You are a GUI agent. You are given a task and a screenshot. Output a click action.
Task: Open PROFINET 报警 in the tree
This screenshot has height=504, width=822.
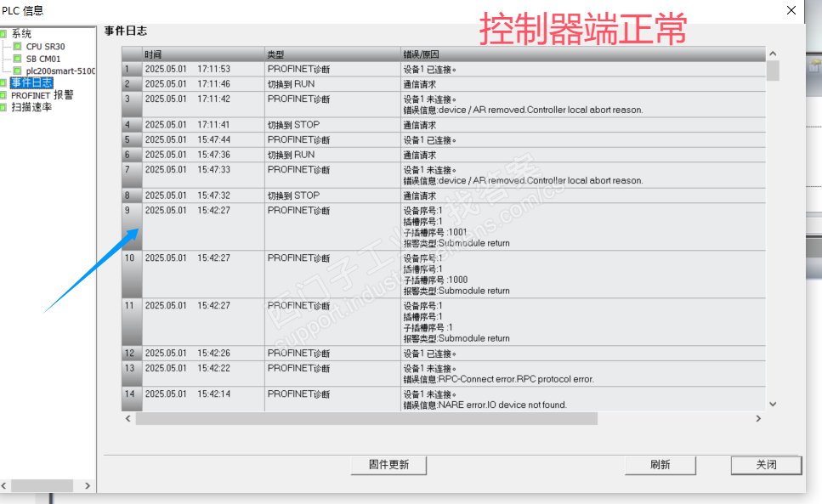[x=43, y=95]
